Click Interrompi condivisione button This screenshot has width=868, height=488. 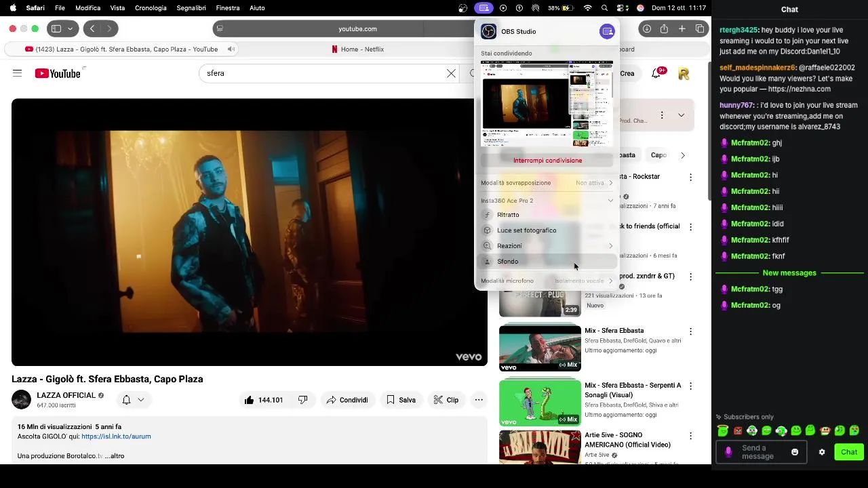tap(547, 161)
